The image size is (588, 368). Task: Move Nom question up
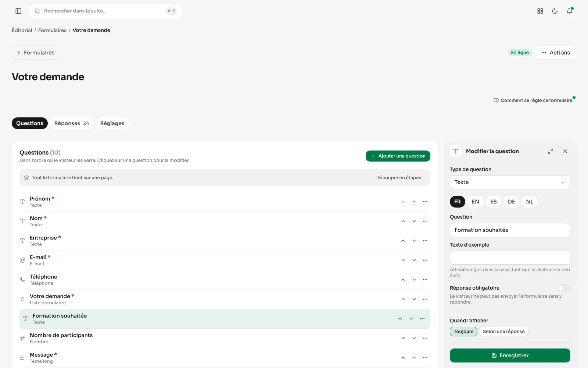click(x=403, y=221)
